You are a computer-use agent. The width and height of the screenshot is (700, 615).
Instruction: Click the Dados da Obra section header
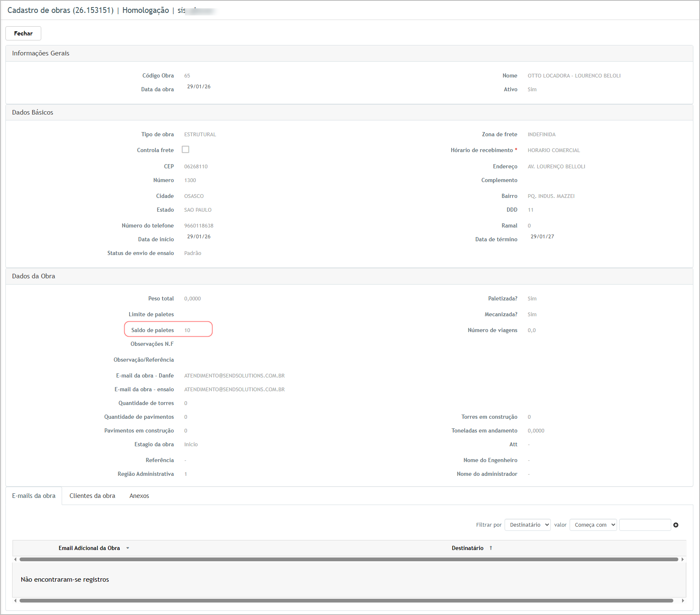click(349, 276)
